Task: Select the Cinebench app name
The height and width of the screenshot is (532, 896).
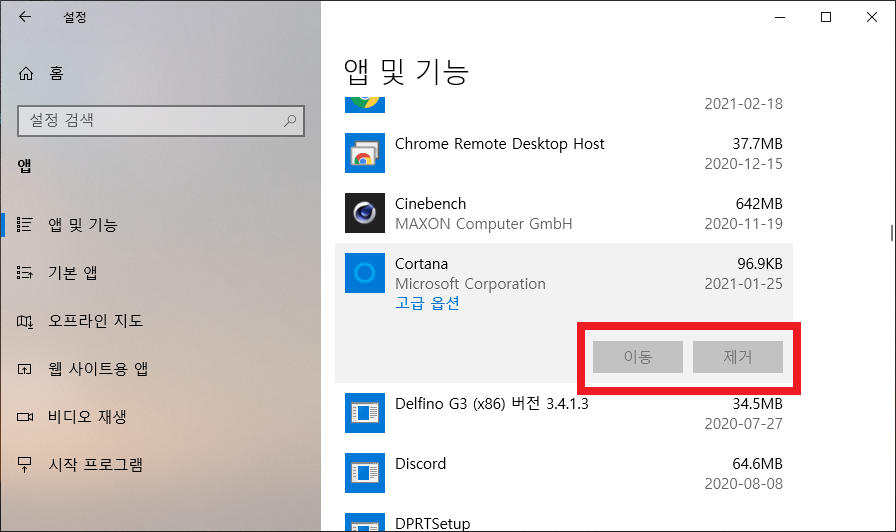Action: (430, 203)
